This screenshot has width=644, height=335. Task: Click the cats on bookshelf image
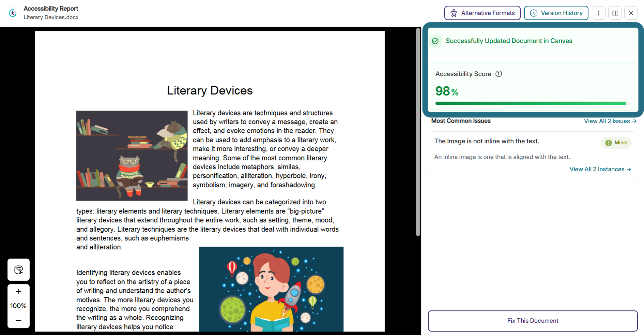(132, 156)
